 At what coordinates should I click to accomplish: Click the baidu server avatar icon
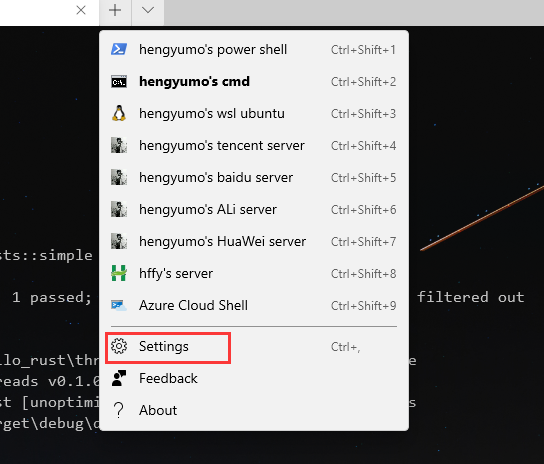[x=119, y=177]
